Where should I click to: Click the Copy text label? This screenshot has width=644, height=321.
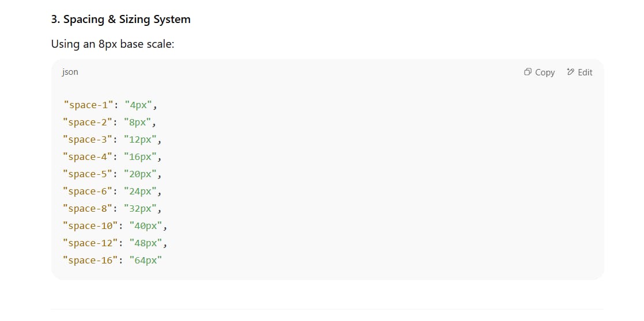coord(545,72)
